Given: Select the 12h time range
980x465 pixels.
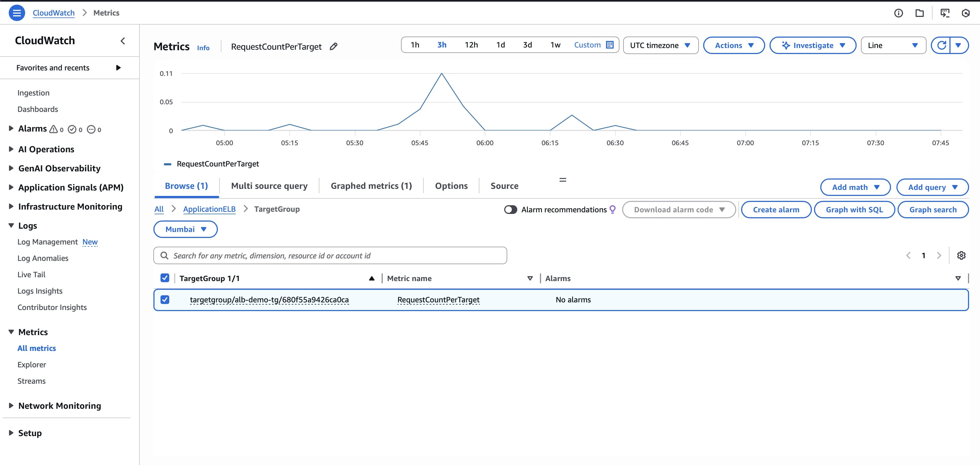Looking at the screenshot, I should click(471, 45).
